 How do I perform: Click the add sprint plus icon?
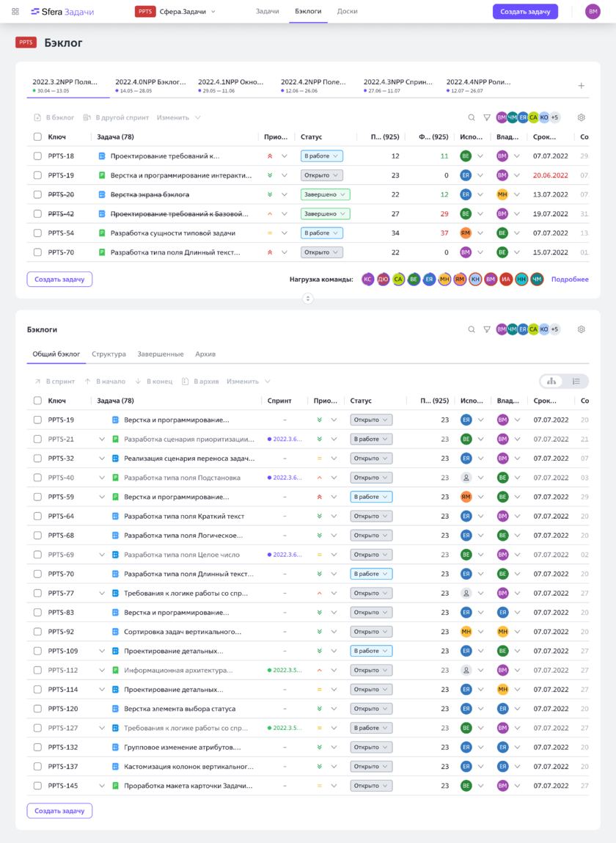pos(581,86)
